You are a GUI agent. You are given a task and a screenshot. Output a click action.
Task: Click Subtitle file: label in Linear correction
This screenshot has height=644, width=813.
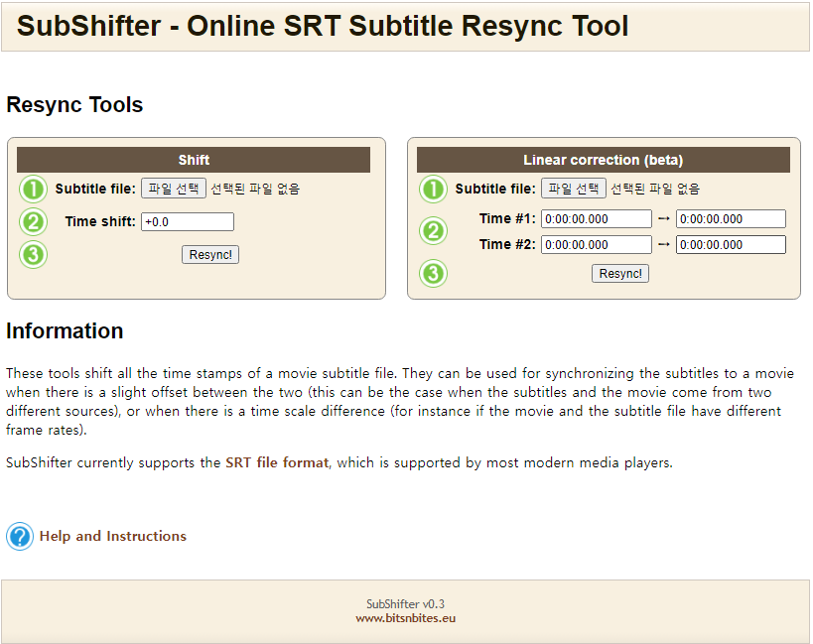pyautogui.click(x=495, y=189)
